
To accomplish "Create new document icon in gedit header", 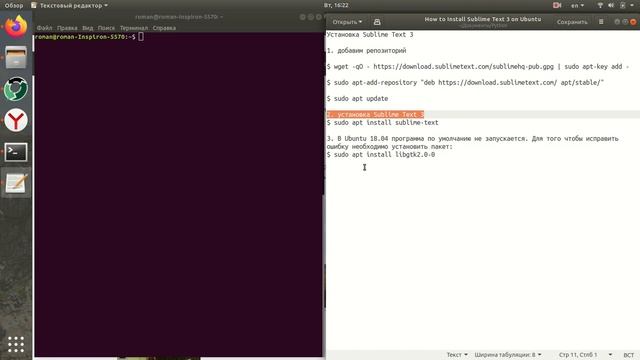I will click(x=377, y=22).
